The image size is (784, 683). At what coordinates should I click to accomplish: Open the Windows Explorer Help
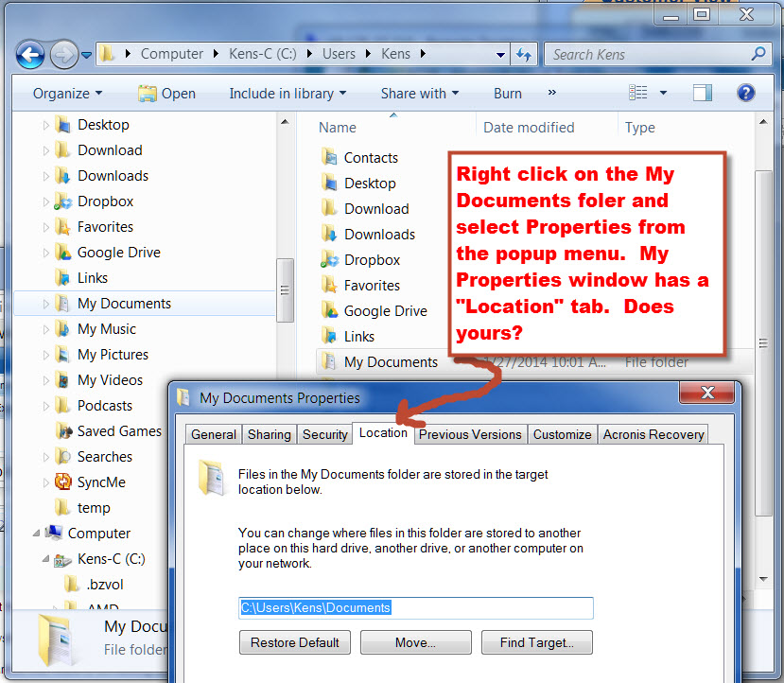click(745, 92)
